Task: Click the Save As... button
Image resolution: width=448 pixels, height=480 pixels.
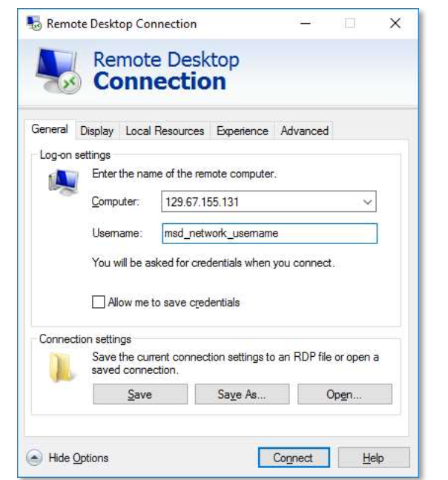Action: click(242, 394)
